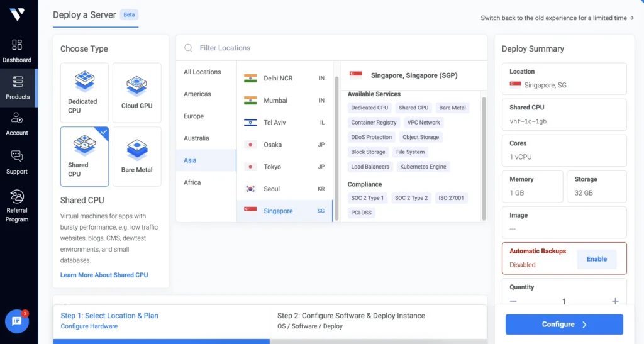This screenshot has width=644, height=344.
Task: Click the Container Registry service tag
Action: [374, 123]
